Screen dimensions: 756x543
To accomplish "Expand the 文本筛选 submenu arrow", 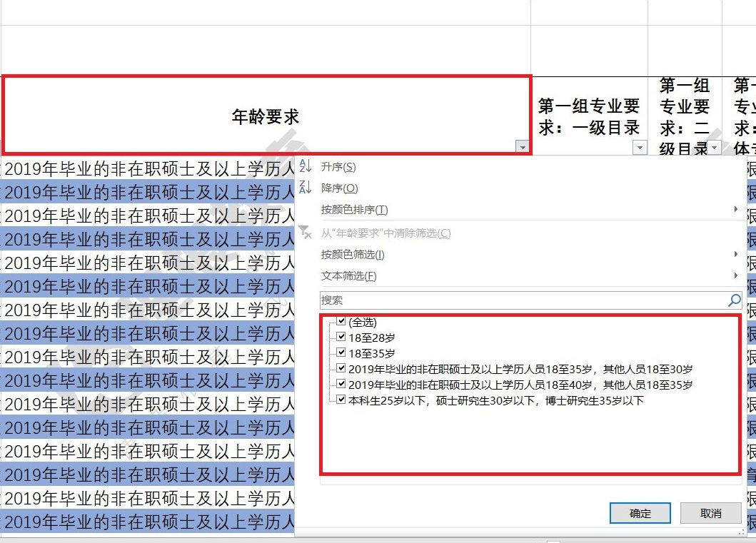I will click(x=737, y=276).
